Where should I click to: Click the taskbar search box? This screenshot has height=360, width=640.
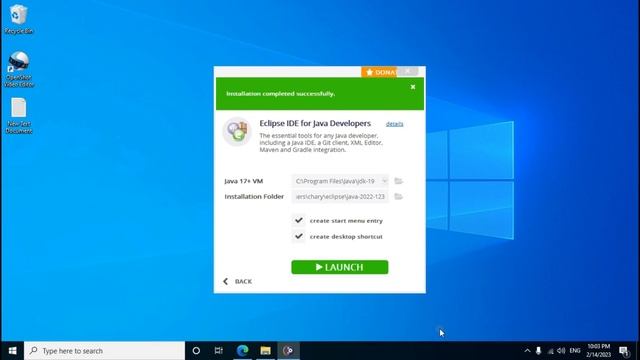[x=104, y=351]
